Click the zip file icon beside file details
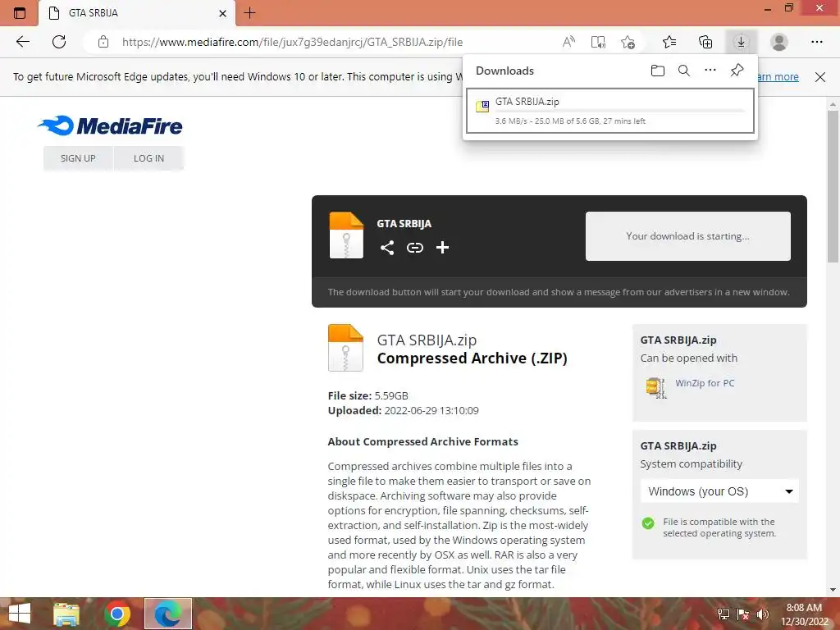Viewport: 840px width, 630px height. click(x=345, y=348)
